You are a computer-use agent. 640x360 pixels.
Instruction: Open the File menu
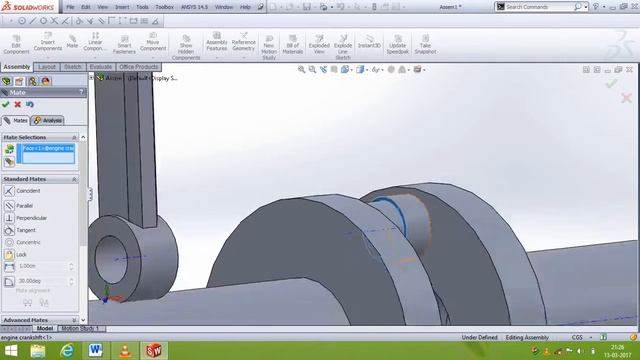pyautogui.click(x=70, y=7)
